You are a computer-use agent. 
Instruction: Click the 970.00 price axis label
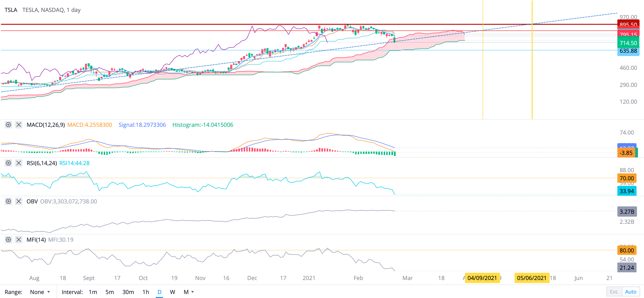[x=628, y=17]
